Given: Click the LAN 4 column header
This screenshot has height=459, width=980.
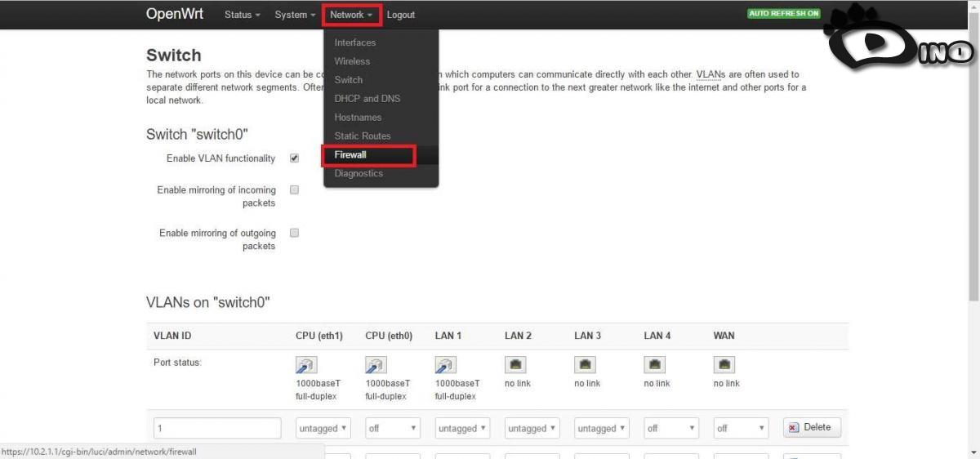Looking at the screenshot, I should point(657,336).
